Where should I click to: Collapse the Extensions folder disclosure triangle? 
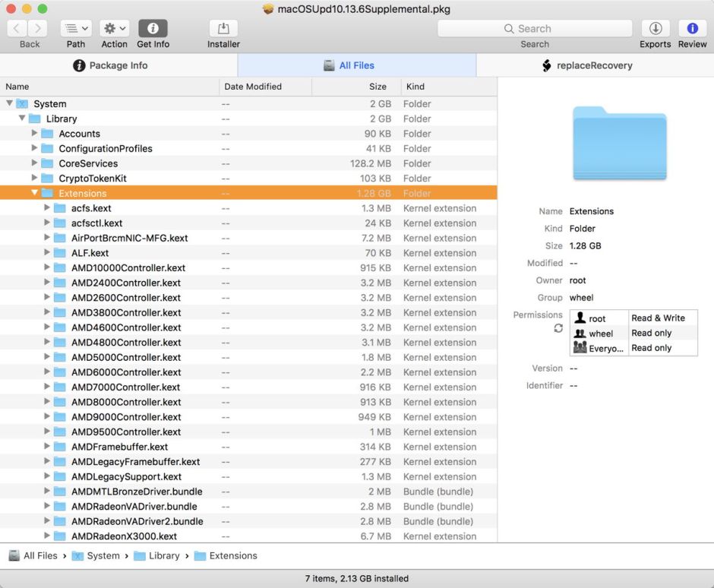coord(34,193)
